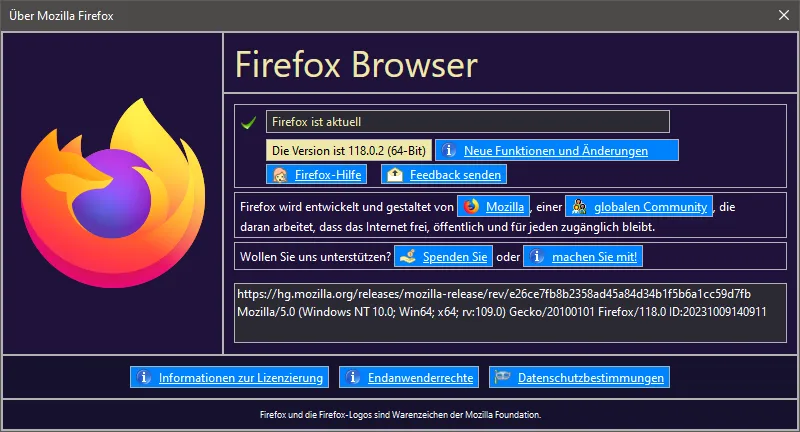Open Informationen zur Lizenzierung
This screenshot has width=800, height=432.
pos(229,377)
